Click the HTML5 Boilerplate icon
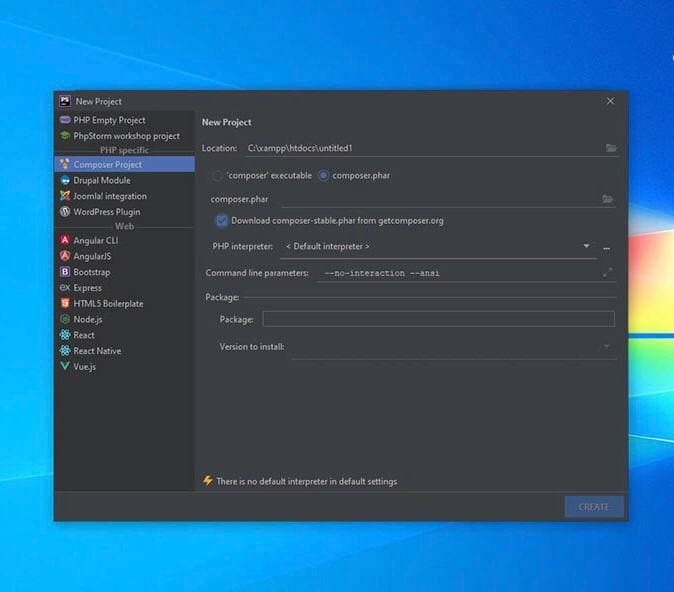 point(65,304)
